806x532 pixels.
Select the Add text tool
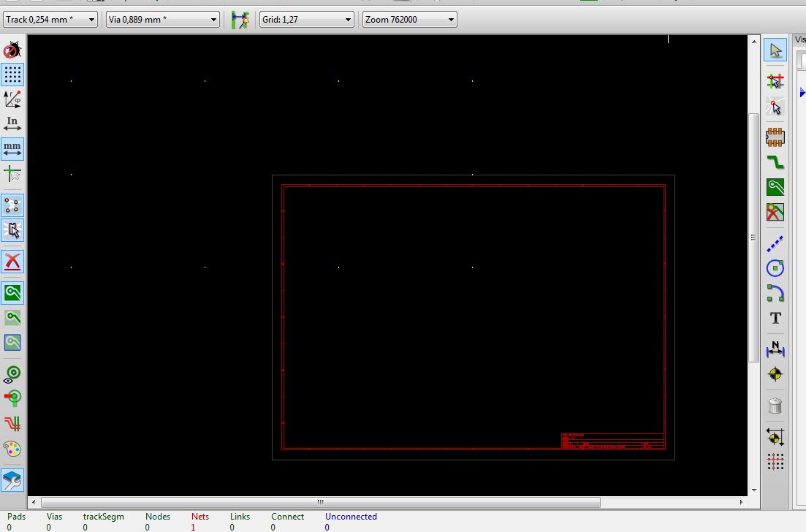coord(775,318)
